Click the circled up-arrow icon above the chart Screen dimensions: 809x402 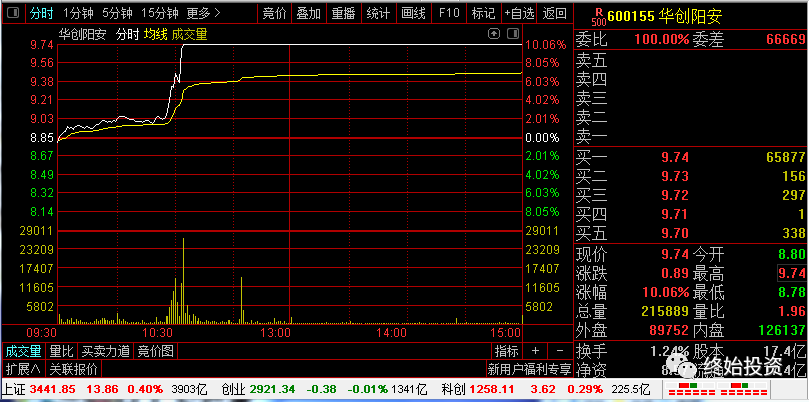(x=494, y=34)
